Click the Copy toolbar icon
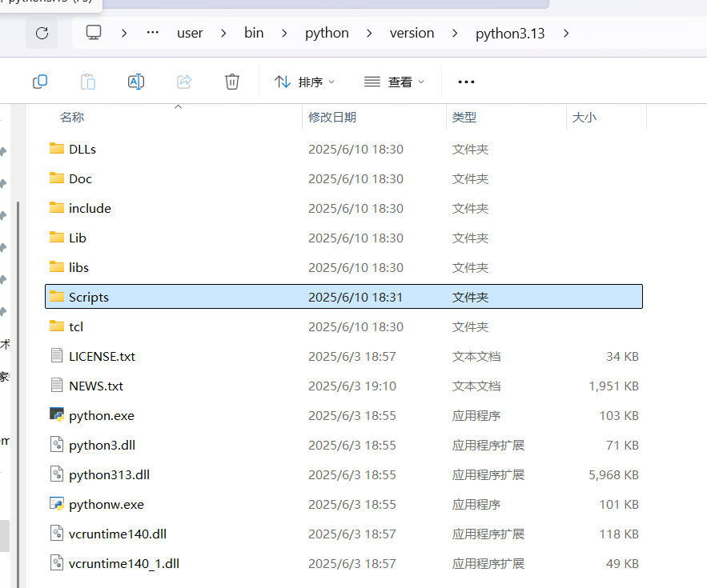Image resolution: width=707 pixels, height=588 pixels. click(40, 82)
